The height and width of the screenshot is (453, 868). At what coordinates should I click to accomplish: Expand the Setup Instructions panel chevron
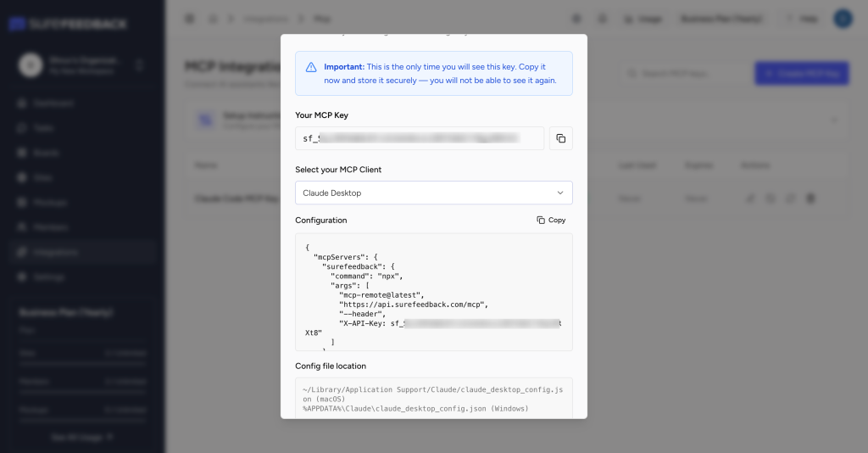click(x=834, y=120)
